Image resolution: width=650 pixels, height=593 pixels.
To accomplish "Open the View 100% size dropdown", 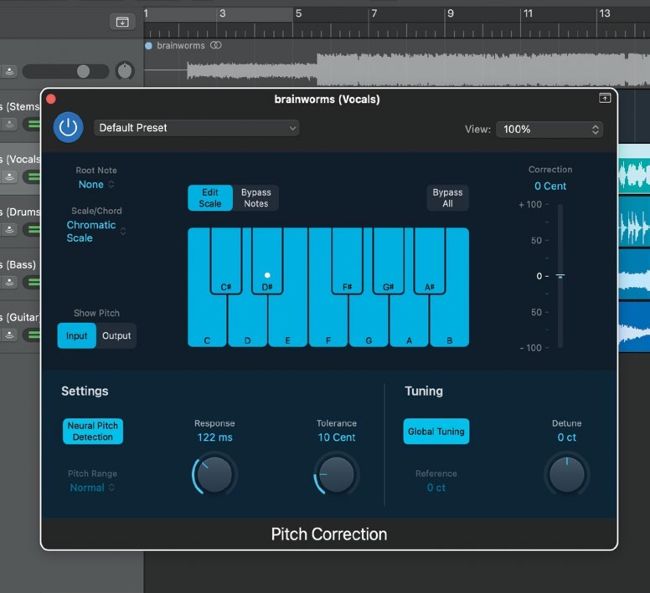I will (x=549, y=129).
